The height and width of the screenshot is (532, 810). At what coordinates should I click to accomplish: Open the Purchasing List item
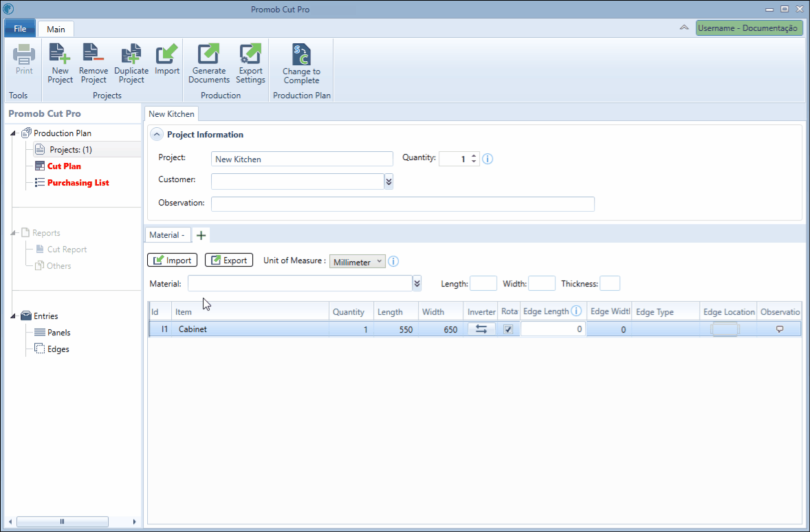point(78,183)
